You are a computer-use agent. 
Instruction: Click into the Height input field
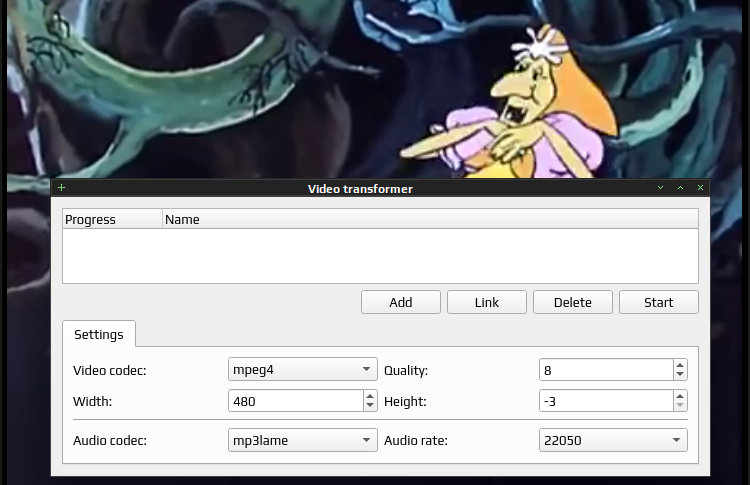(x=607, y=401)
